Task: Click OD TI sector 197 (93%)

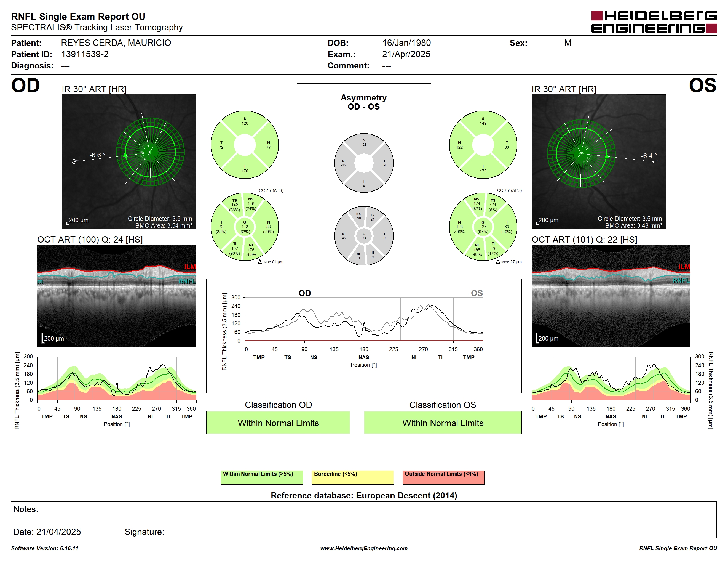Action: pos(235,248)
